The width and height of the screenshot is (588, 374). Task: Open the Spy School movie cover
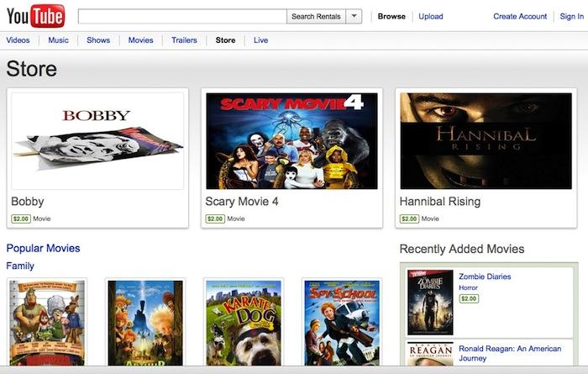342,323
